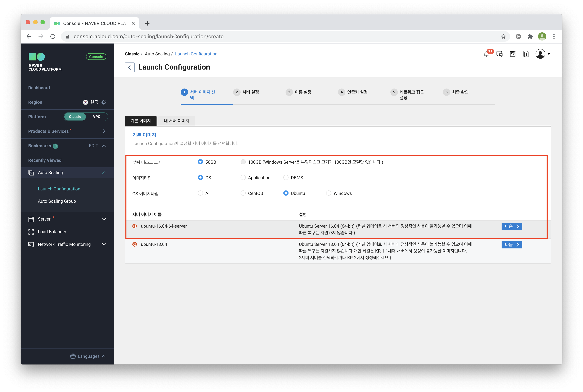Click the user profile avatar icon
The width and height of the screenshot is (583, 392).
pos(540,54)
